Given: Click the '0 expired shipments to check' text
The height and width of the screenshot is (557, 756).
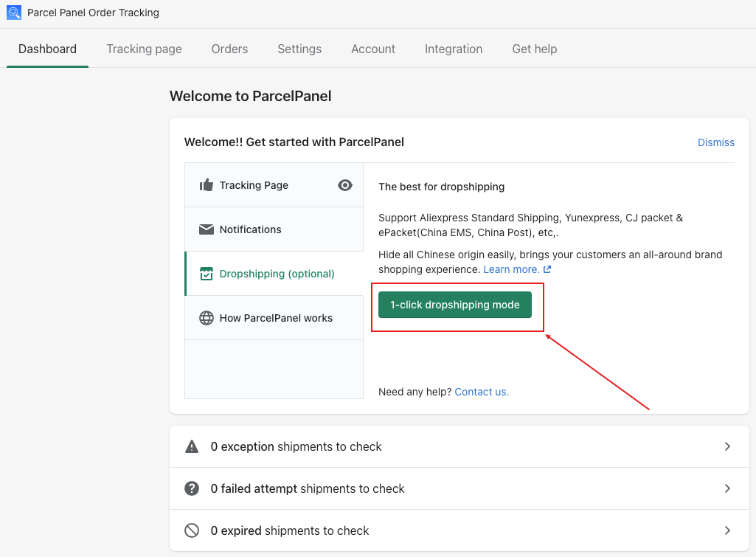Looking at the screenshot, I should (290, 530).
